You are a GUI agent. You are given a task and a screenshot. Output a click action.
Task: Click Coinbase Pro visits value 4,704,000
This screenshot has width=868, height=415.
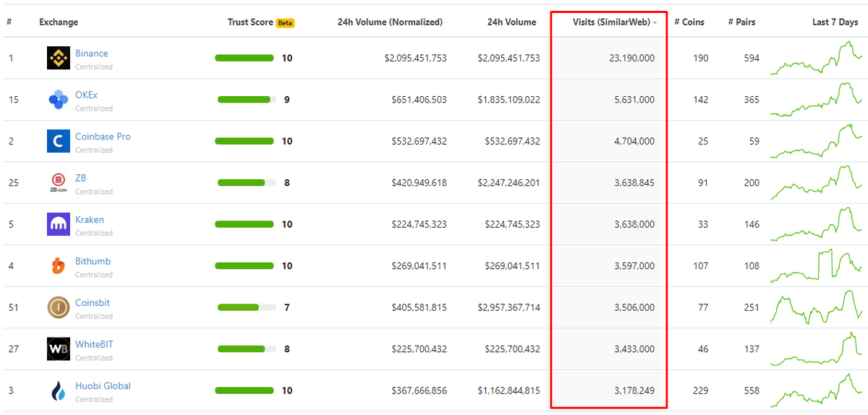pyautogui.click(x=634, y=141)
